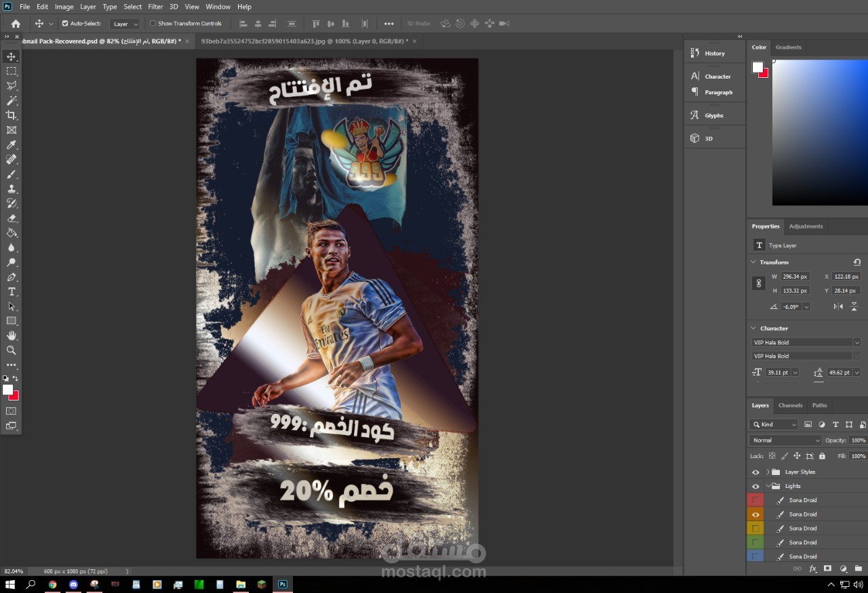Open the Normal blend mode dropdown
Viewport: 868px width, 593px height.
tap(785, 440)
